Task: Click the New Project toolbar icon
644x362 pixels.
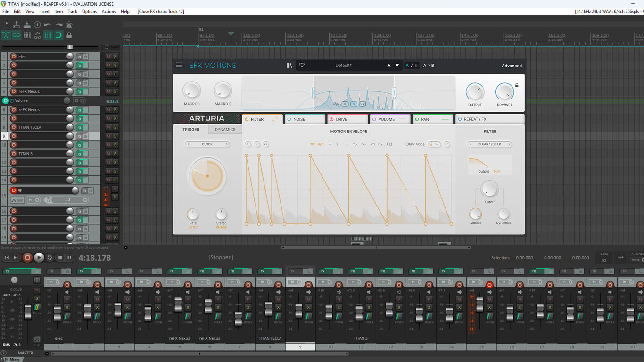Action: [x=6, y=25]
